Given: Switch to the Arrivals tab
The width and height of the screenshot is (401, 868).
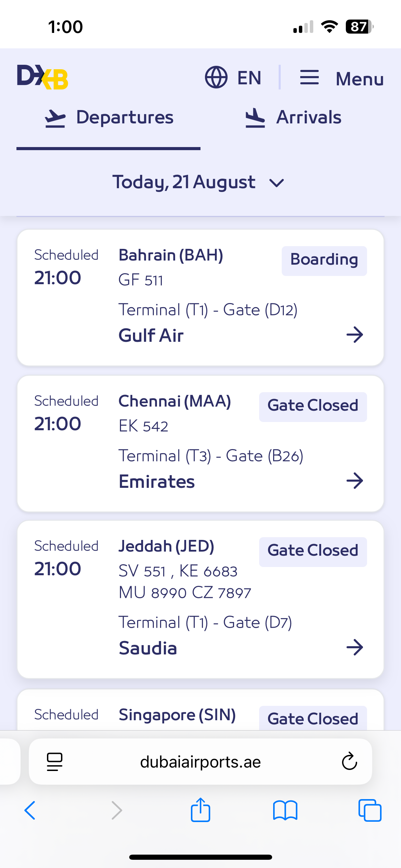Looking at the screenshot, I should (x=293, y=118).
